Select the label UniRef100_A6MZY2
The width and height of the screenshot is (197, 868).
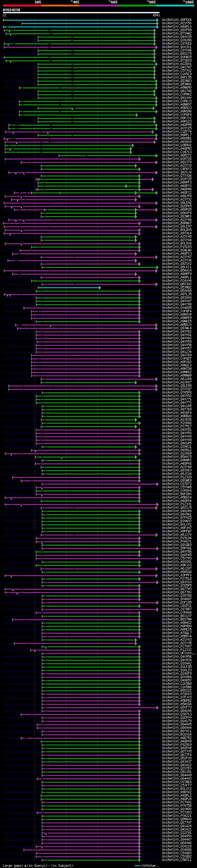(x=177, y=155)
